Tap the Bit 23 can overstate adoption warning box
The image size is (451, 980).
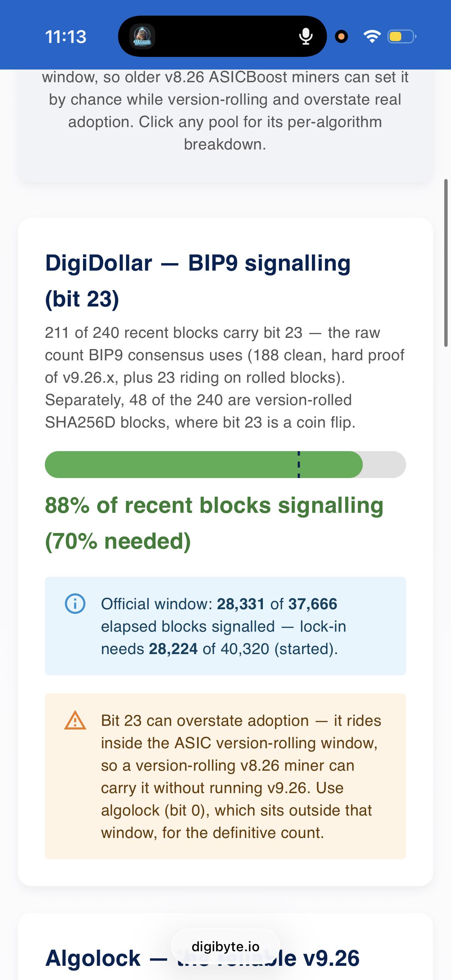point(225,776)
